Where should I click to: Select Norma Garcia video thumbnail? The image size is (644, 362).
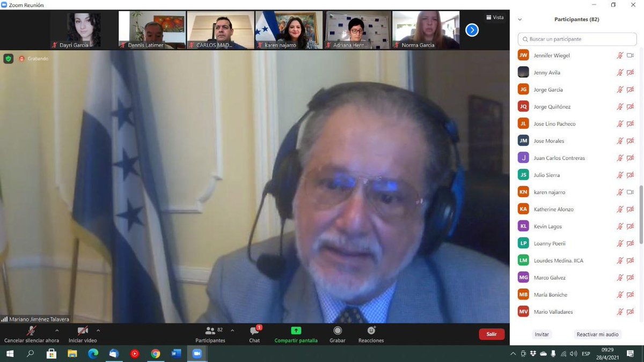point(426,30)
